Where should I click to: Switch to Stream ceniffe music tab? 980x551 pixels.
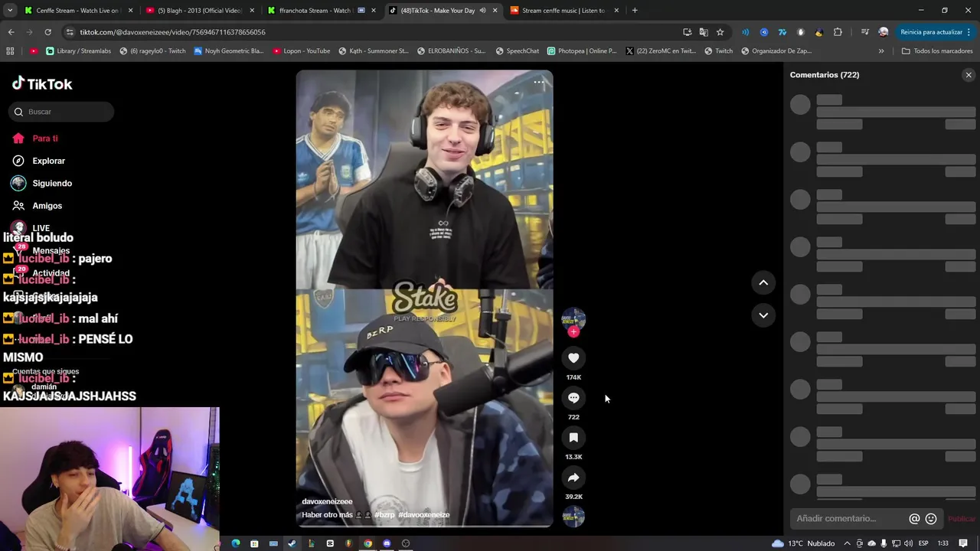click(x=563, y=11)
